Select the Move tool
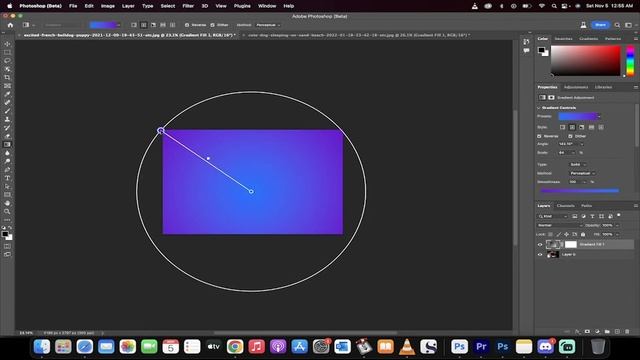Viewport: 640px width, 360px height. tap(7, 44)
